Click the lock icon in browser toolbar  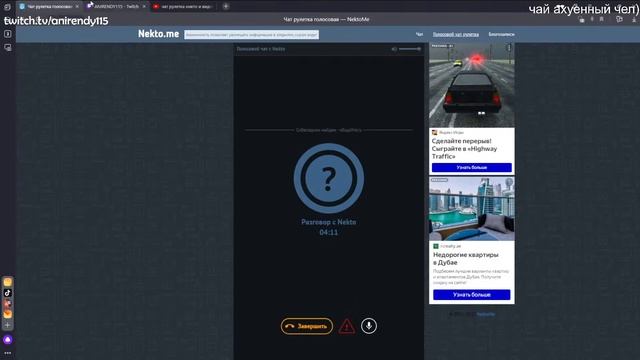(x=582, y=20)
